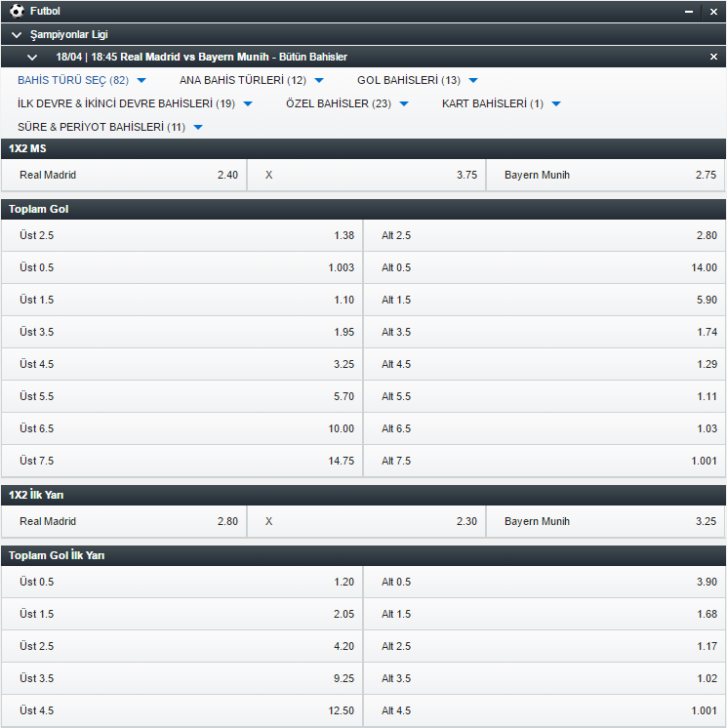Minimize the Futbol panel
The image size is (727, 728).
(689, 12)
